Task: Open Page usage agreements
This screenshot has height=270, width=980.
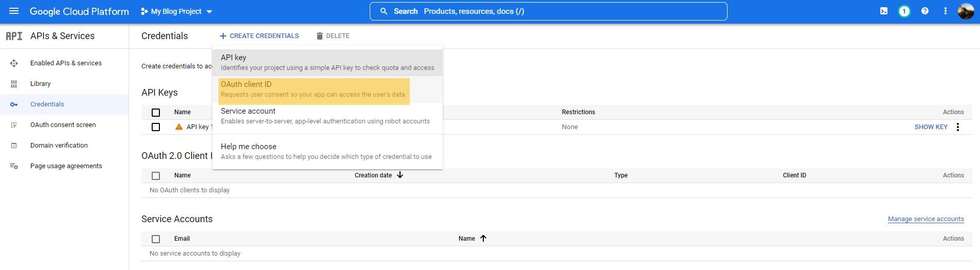Action: [x=66, y=166]
